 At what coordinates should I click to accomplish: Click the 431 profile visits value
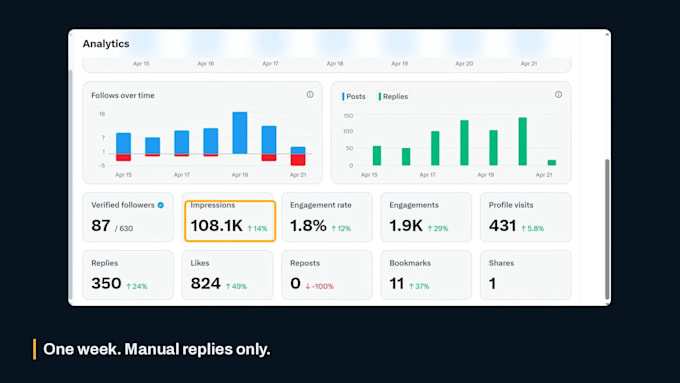coord(502,226)
